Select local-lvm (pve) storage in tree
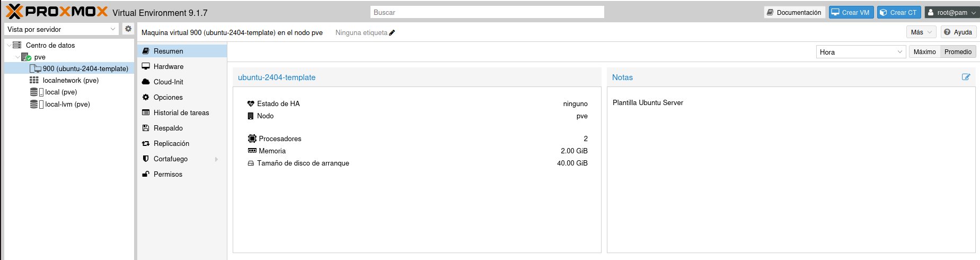The height and width of the screenshot is (260, 980). 69,104
